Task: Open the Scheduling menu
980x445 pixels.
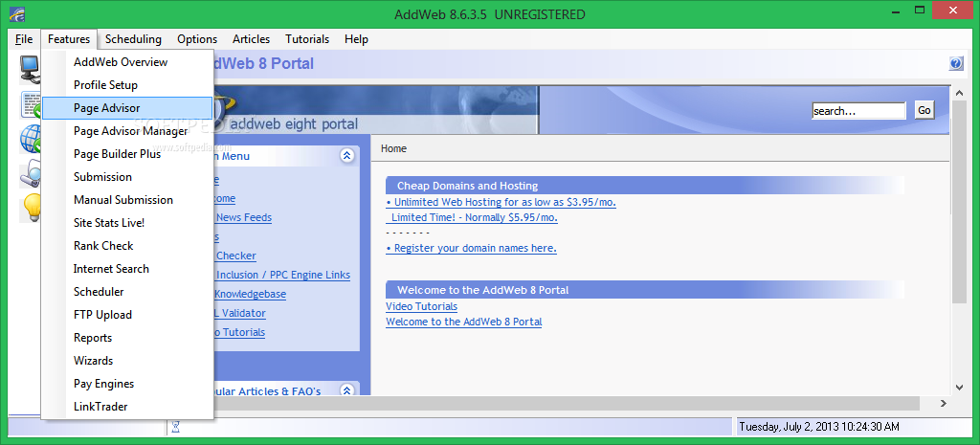Action: click(x=133, y=38)
